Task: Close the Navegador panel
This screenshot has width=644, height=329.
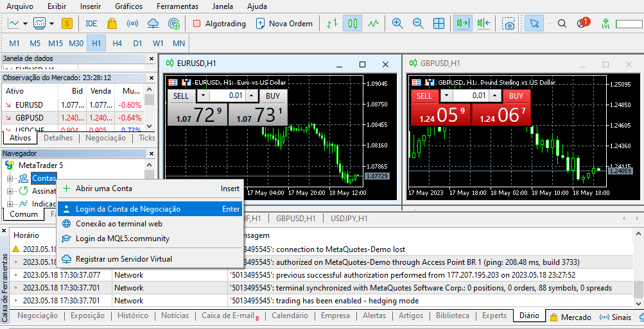Action: (151, 153)
